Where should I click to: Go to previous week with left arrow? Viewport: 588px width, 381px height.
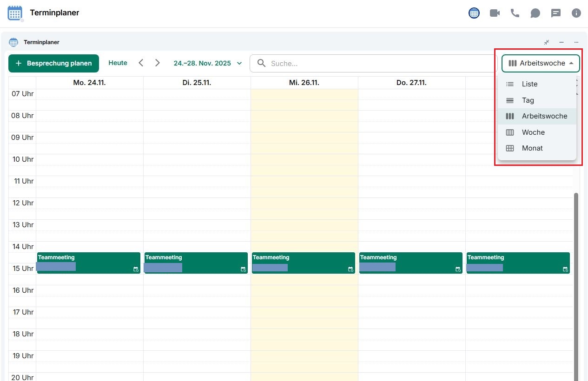click(141, 63)
